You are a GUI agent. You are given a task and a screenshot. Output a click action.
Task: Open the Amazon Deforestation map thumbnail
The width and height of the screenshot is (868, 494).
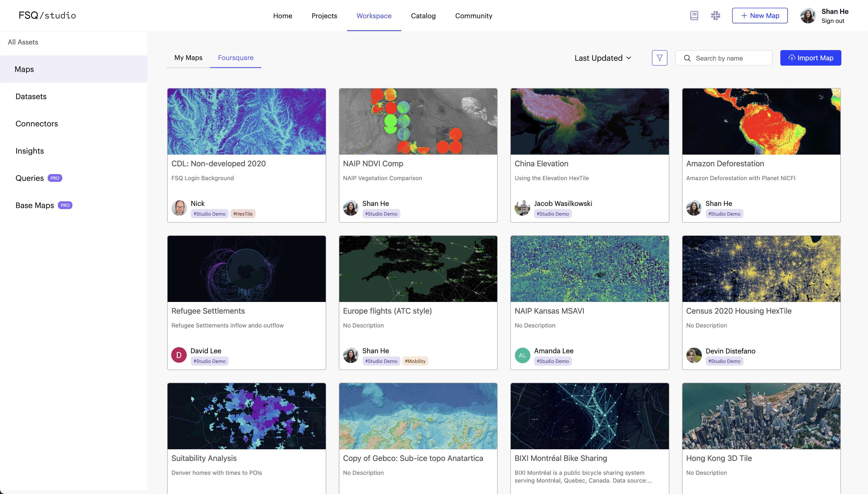761,122
